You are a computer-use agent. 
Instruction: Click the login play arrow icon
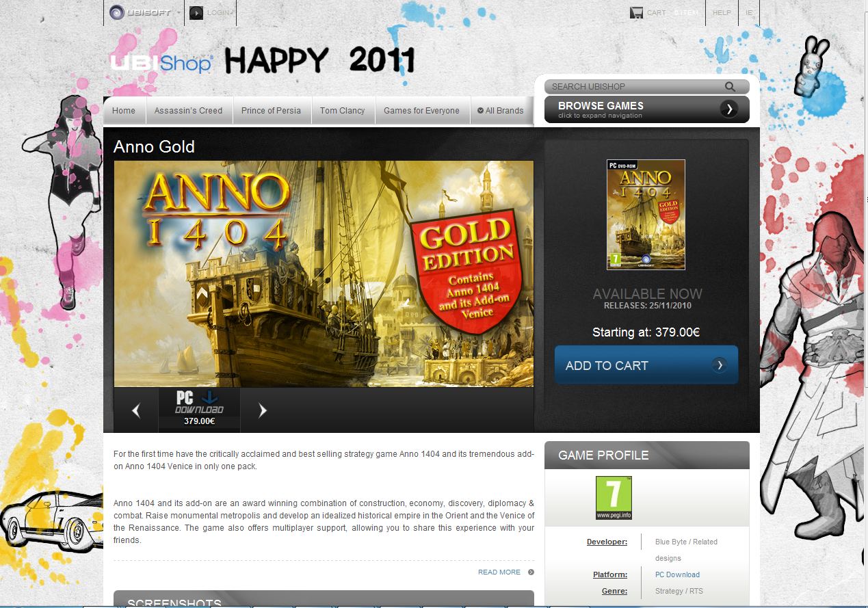tap(196, 12)
